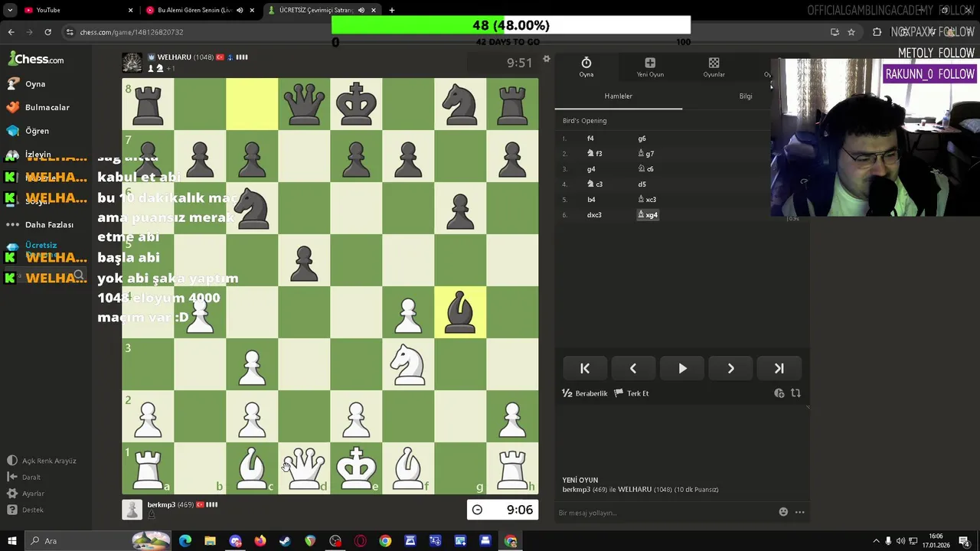Click the Bird's Opening name

coord(584,120)
